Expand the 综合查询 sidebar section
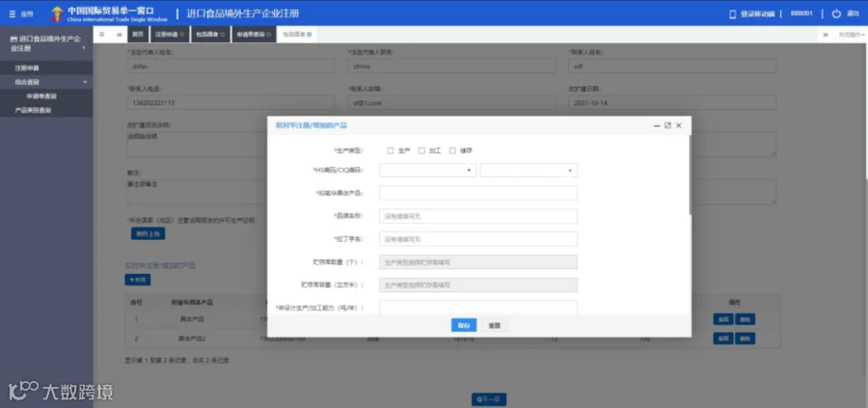The width and height of the screenshot is (868, 408). pos(46,82)
